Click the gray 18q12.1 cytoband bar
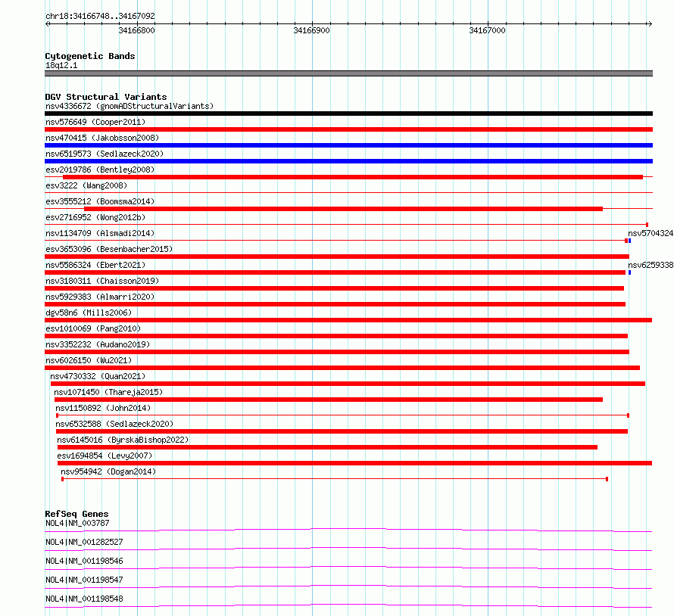 [x=348, y=73]
